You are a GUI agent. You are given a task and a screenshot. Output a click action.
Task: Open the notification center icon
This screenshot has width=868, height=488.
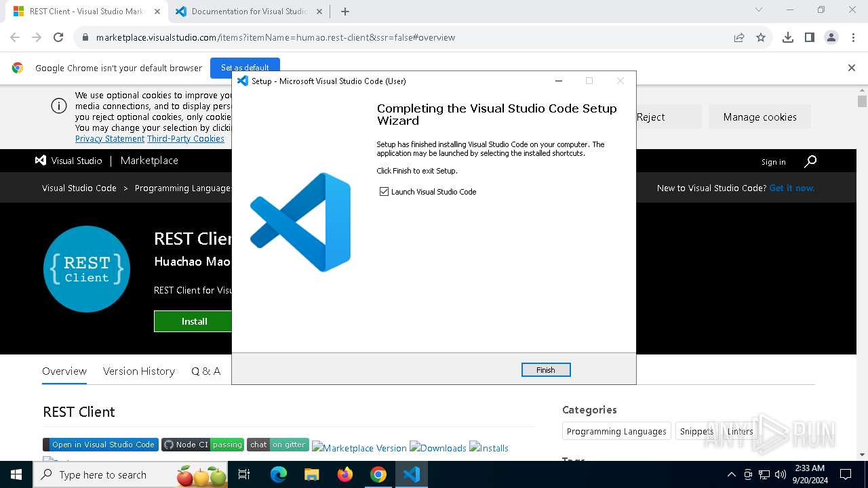(846, 474)
